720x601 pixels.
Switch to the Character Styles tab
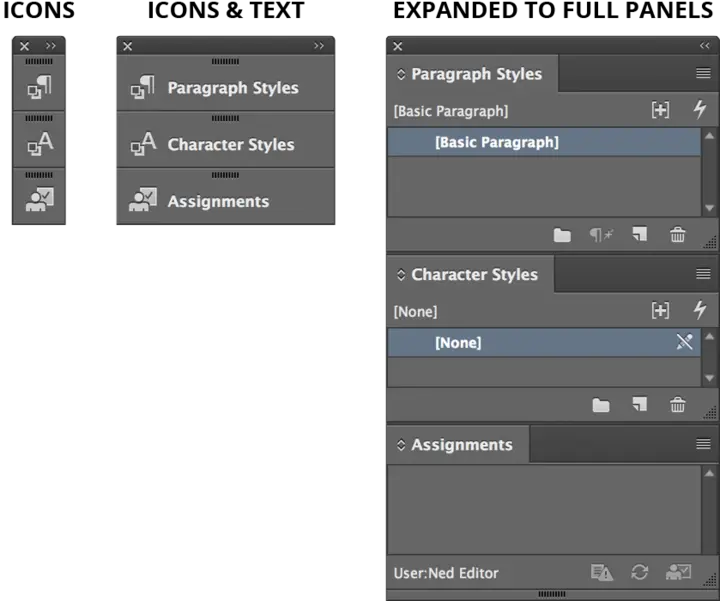pyautogui.click(x=474, y=275)
